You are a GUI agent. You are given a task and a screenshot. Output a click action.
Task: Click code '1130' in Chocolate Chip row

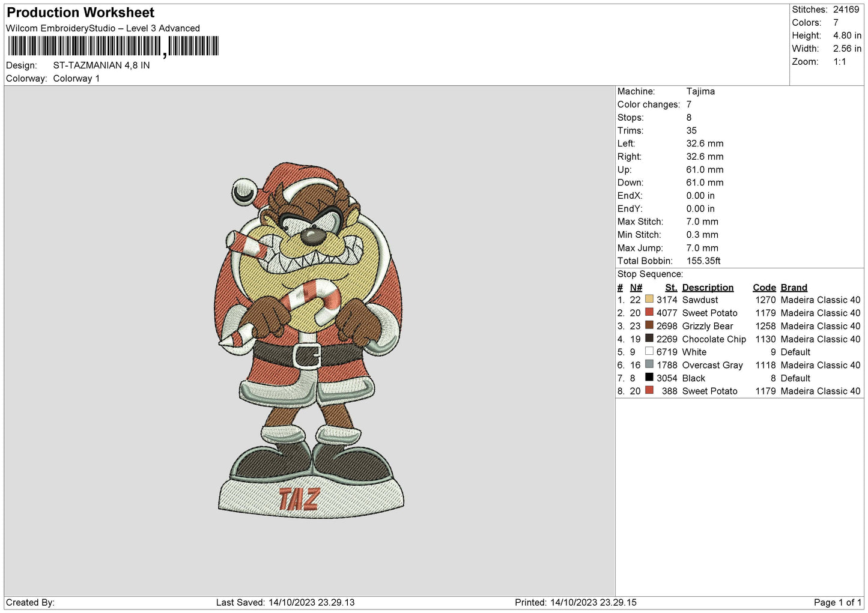[x=765, y=339]
